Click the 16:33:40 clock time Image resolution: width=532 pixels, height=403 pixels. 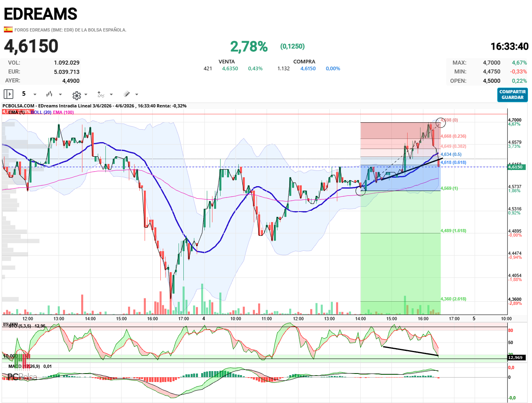click(509, 46)
